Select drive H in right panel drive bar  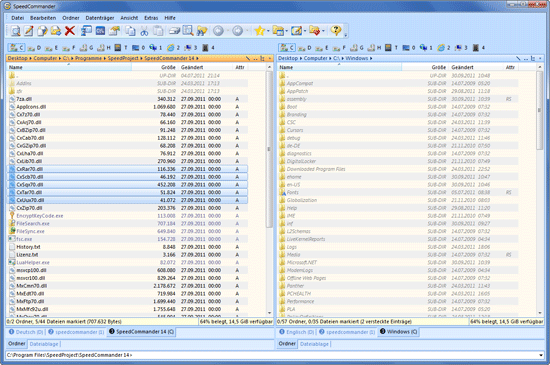click(x=374, y=47)
